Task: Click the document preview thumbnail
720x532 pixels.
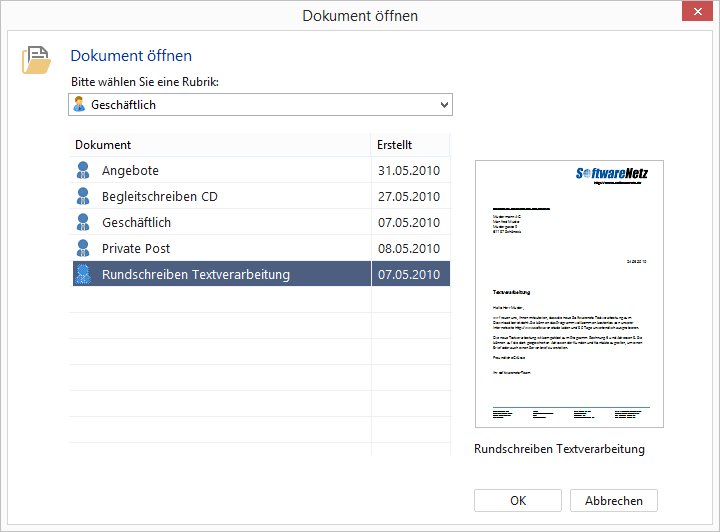Action: tap(568, 295)
